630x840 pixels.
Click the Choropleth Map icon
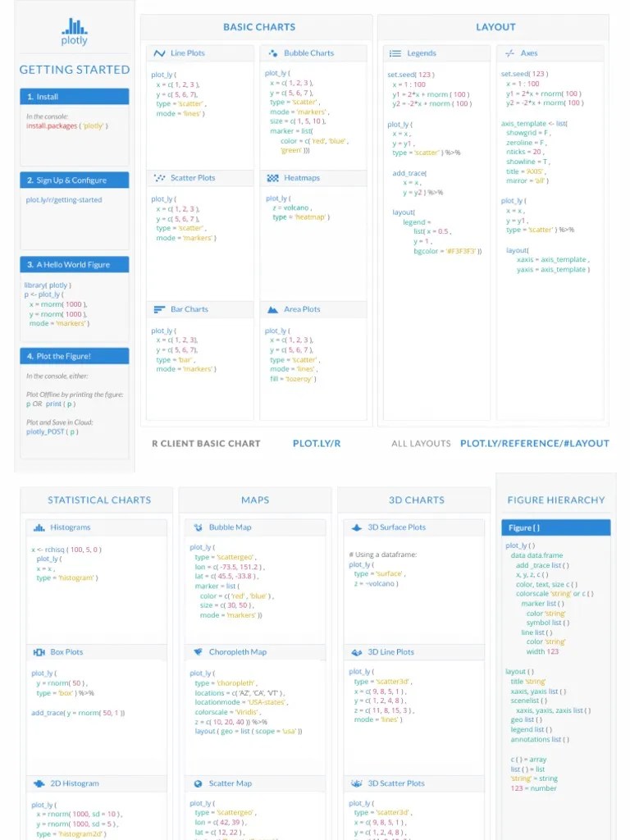point(199,652)
